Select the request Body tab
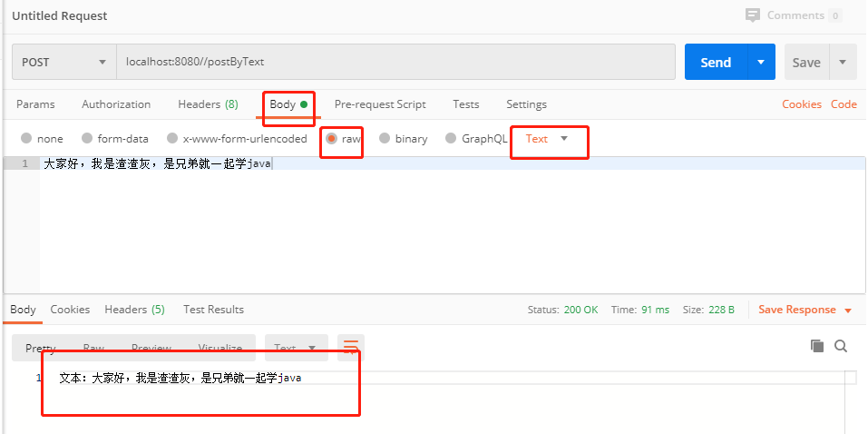This screenshot has width=868, height=434. [x=288, y=104]
